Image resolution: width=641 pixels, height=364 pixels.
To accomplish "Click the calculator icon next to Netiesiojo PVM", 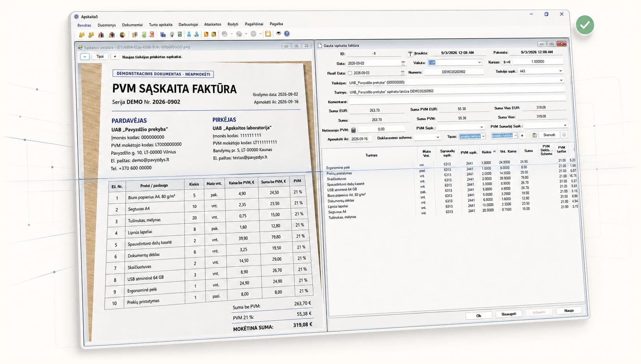I will (x=353, y=130).
